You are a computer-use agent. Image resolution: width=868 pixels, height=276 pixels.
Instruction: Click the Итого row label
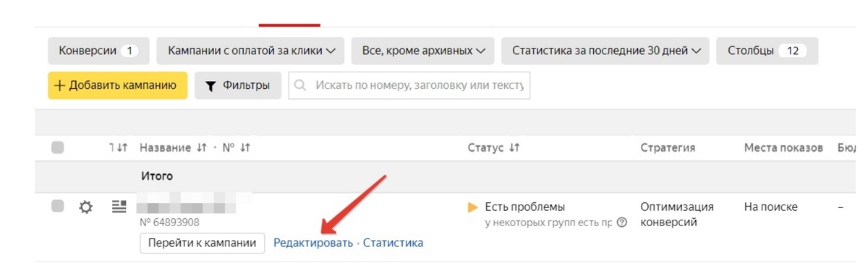[x=156, y=176]
